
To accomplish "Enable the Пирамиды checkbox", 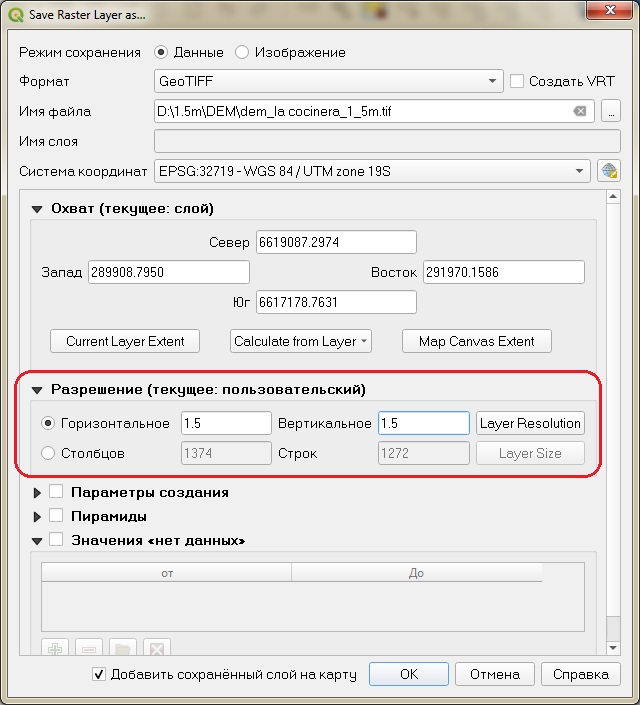I will (x=56, y=515).
